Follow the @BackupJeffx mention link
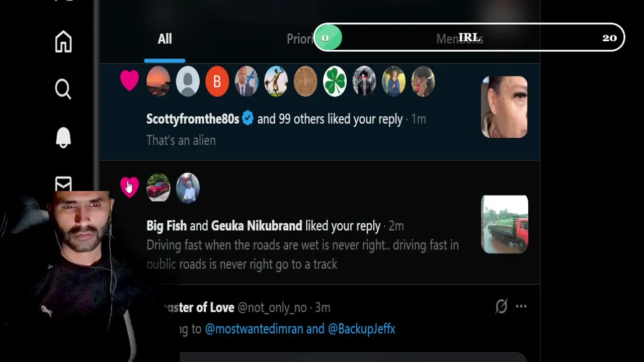The width and height of the screenshot is (644, 362). point(361,329)
